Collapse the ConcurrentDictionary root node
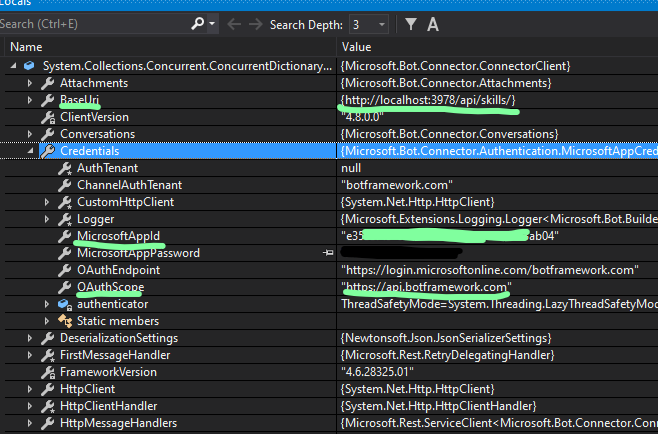This screenshot has width=658, height=434. (x=13, y=65)
